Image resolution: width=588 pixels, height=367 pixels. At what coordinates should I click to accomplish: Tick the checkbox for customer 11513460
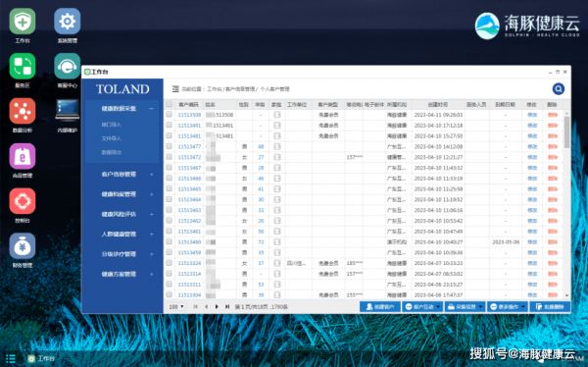coord(169,241)
